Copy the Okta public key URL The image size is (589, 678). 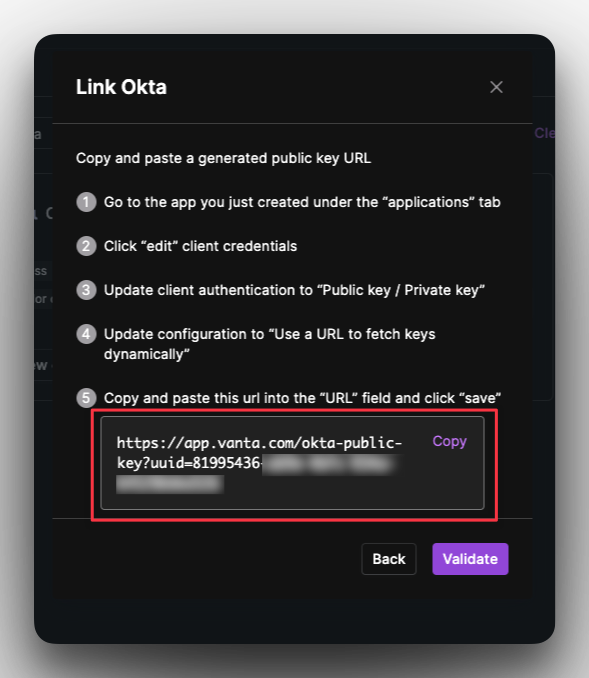pyautogui.click(x=449, y=441)
